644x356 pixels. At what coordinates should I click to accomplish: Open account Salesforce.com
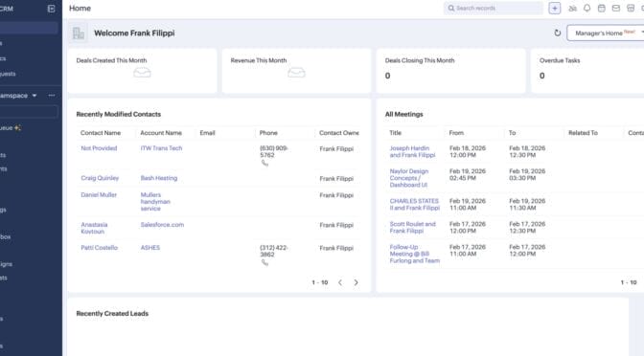coord(162,225)
